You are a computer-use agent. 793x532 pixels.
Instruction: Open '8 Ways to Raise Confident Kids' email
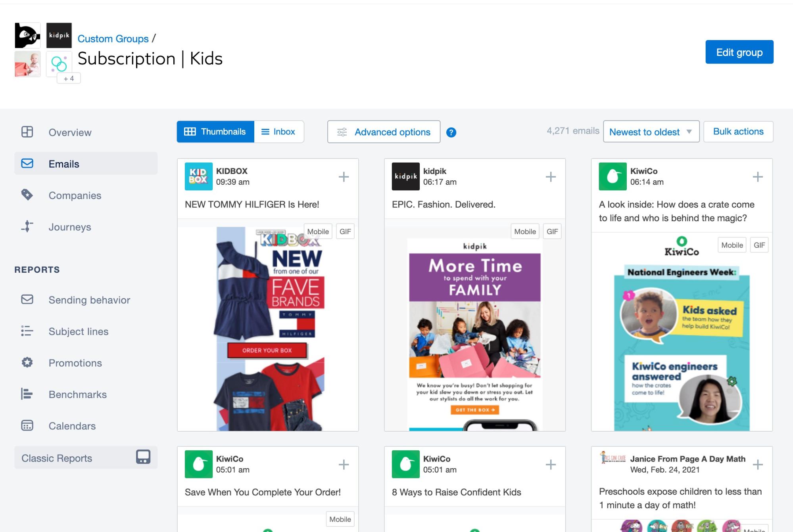pos(456,492)
